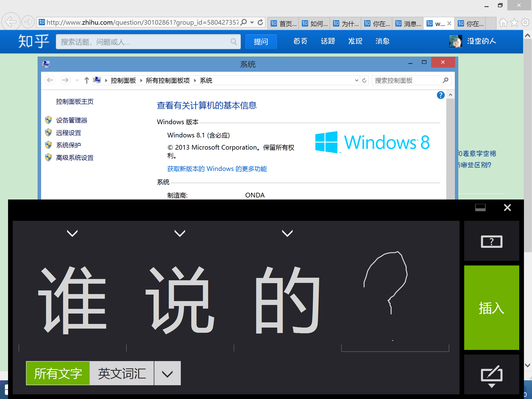532x399 pixels.
Task: Expand alternatives for character 说
Action: [x=180, y=233]
